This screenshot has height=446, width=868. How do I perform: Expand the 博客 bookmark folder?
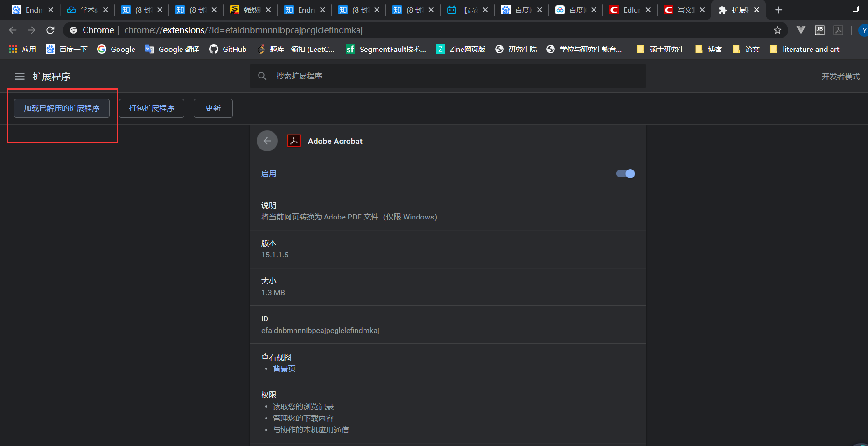pyautogui.click(x=708, y=49)
